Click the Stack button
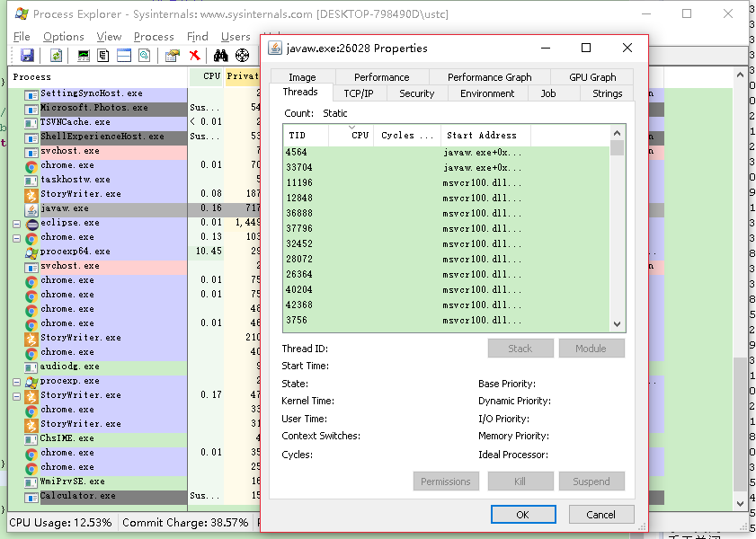Screen dimensions: 756x539 520,349
